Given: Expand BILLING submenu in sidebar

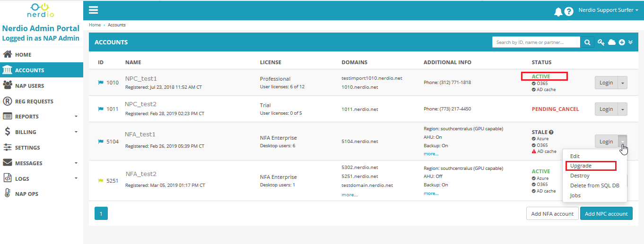Looking at the screenshot, I should pos(42,132).
